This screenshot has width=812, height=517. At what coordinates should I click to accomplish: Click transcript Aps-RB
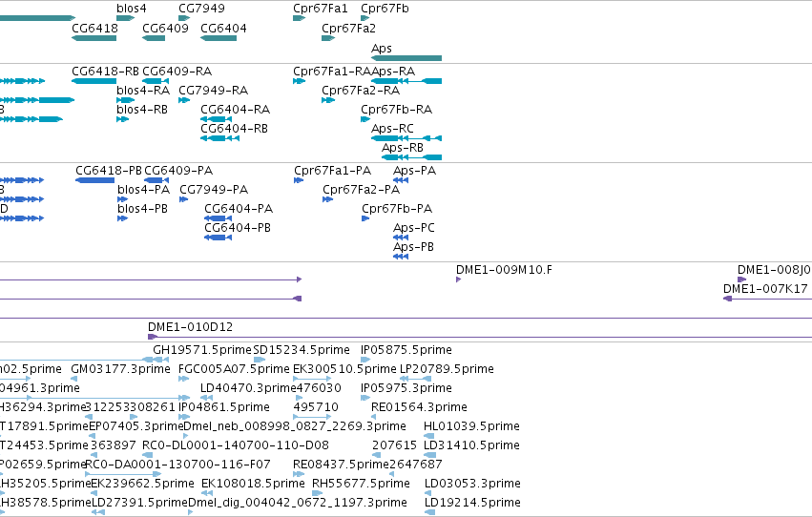[403, 148]
